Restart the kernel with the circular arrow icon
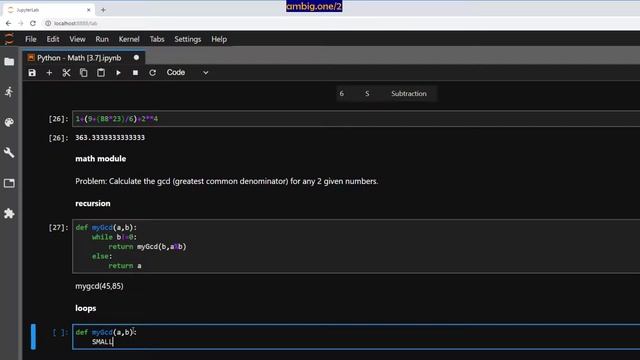This screenshot has height=360, width=640. tap(152, 73)
